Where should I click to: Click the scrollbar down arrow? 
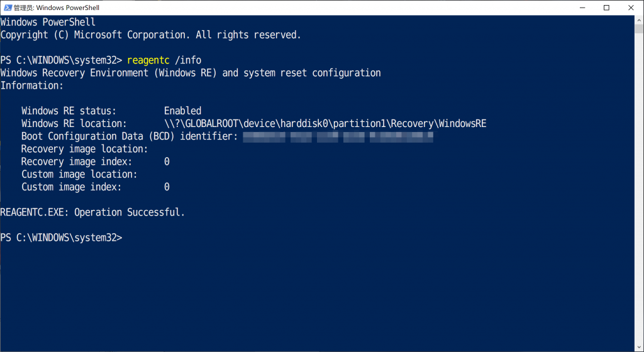click(639, 347)
